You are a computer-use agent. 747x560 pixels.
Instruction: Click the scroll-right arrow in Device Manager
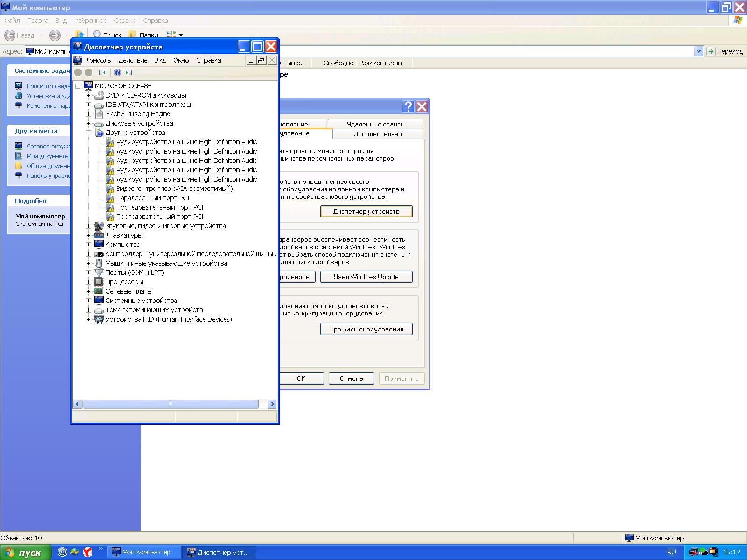coord(273,404)
